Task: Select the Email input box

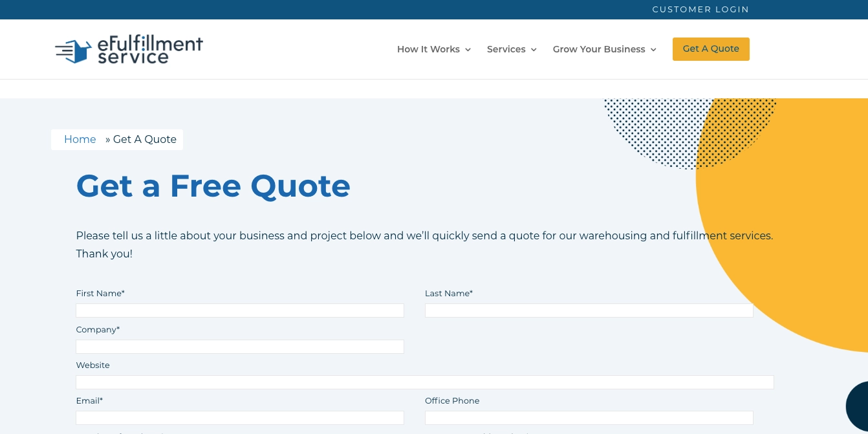Action: [239, 418]
